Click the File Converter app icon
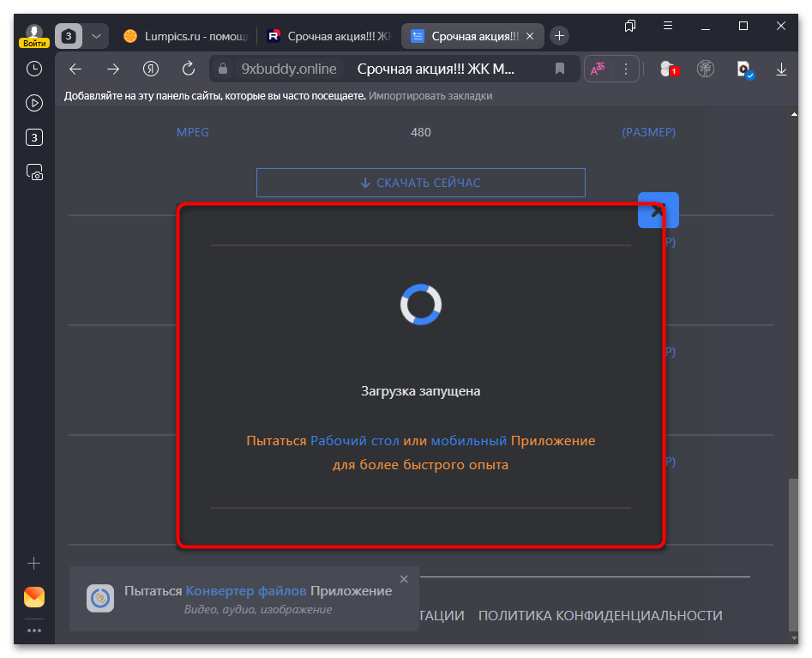 click(x=100, y=599)
